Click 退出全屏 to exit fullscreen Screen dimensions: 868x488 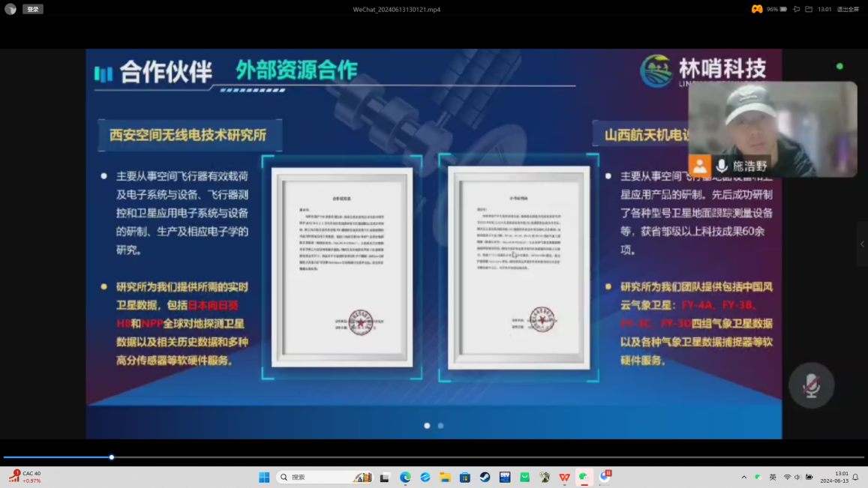coord(848,10)
